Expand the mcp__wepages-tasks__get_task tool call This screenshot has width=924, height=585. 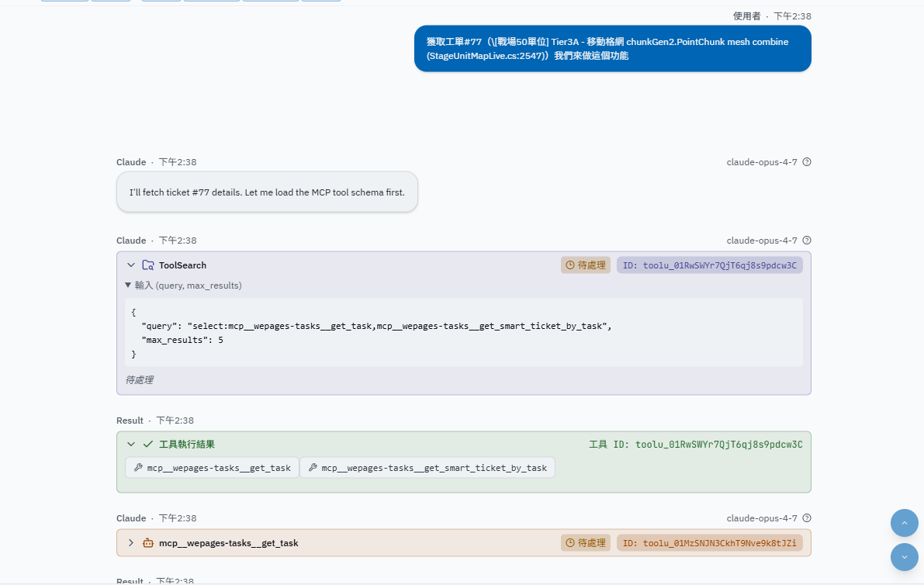pyautogui.click(x=131, y=542)
